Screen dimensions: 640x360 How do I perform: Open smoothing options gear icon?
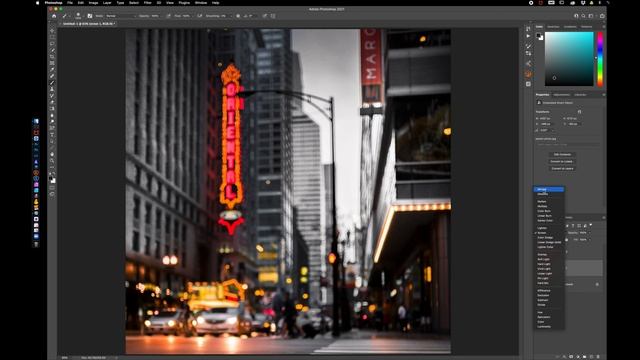click(238, 16)
